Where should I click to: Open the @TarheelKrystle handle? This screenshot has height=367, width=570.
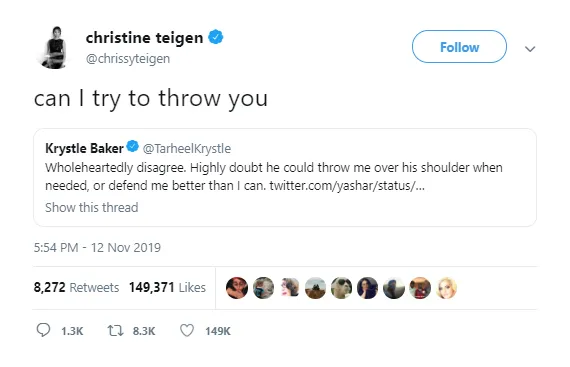pos(187,149)
